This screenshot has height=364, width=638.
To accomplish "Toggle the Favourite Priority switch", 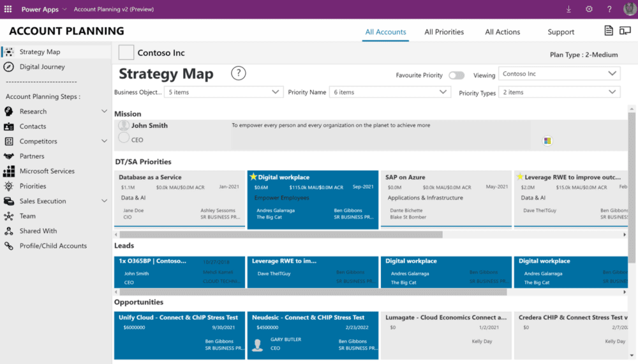I will coord(456,75).
